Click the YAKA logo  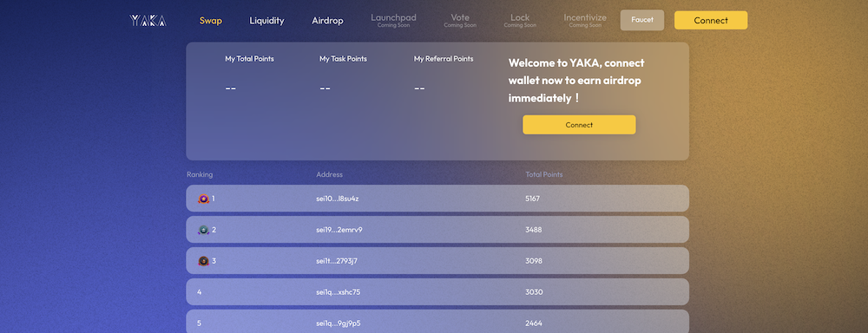click(148, 21)
